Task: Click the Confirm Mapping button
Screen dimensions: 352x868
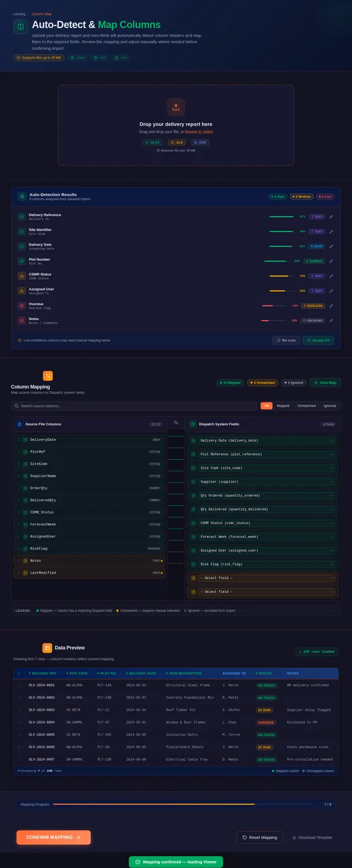Action: point(53,837)
